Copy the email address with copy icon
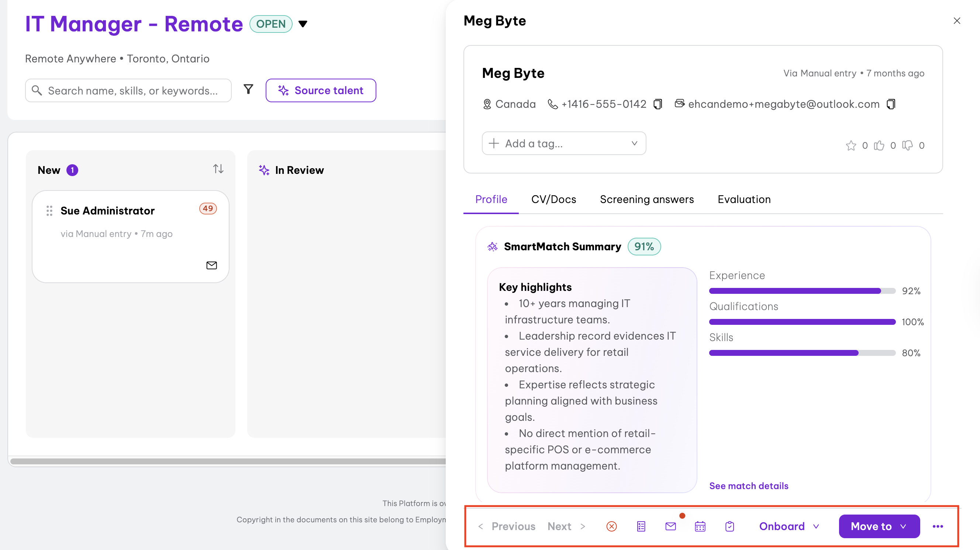 [891, 104]
